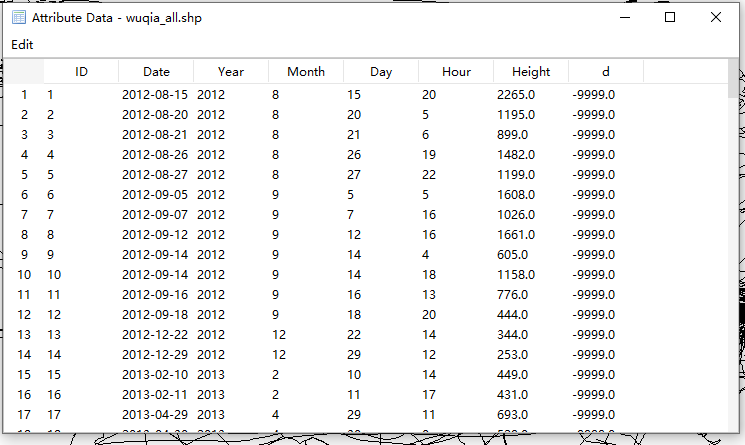Open the Edit menu
Screen dimensions: 745x445
(x=22, y=45)
